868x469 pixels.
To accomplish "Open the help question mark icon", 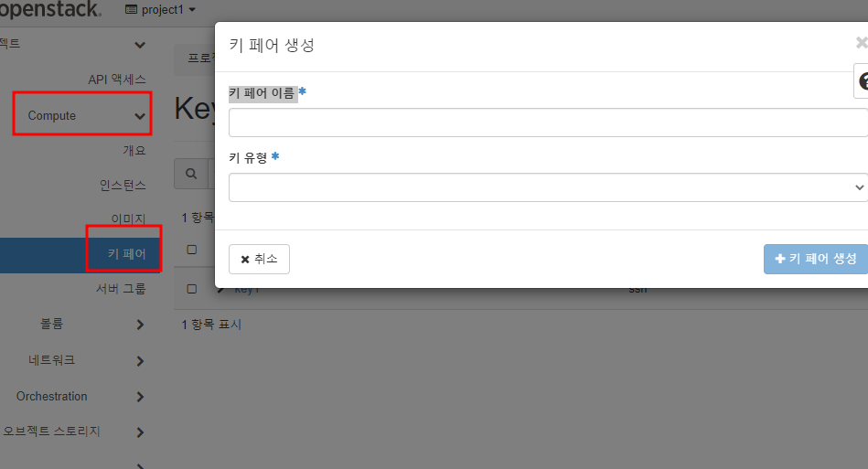I will pyautogui.click(x=863, y=81).
